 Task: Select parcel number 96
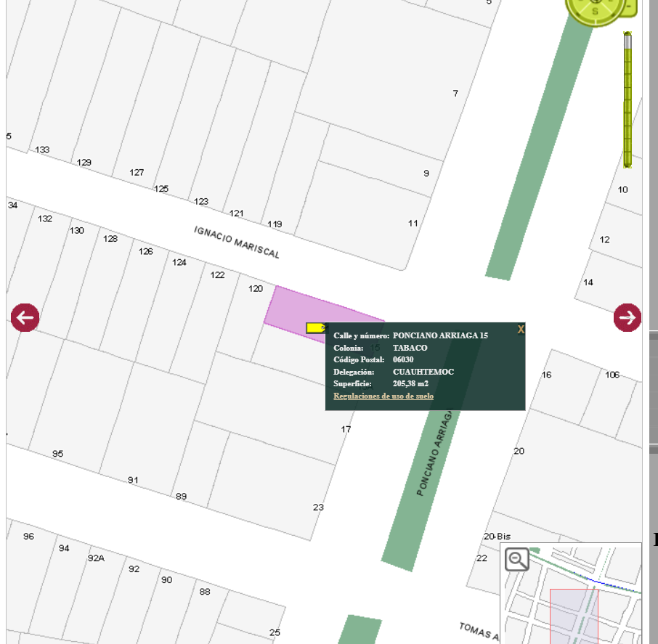click(28, 536)
